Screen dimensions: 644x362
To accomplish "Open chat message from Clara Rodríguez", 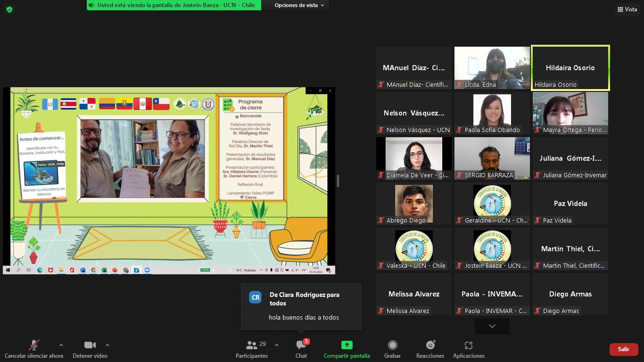I will click(301, 306).
